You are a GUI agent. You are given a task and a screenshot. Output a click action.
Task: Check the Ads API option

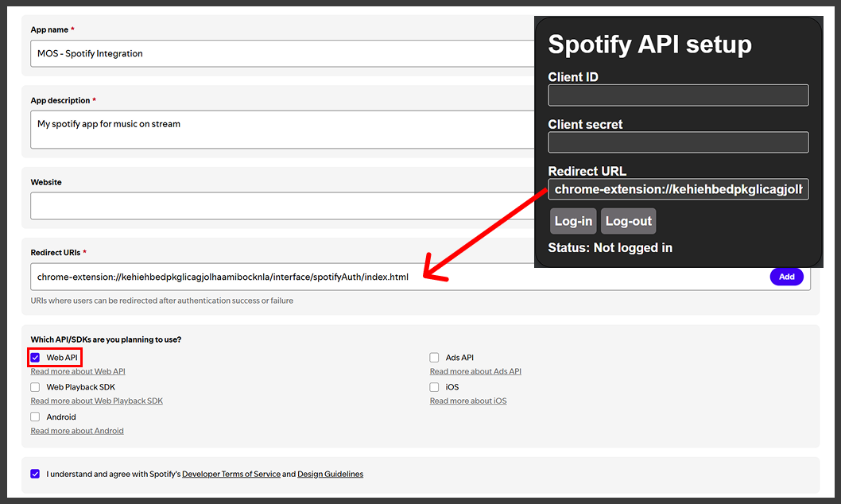pyautogui.click(x=434, y=357)
